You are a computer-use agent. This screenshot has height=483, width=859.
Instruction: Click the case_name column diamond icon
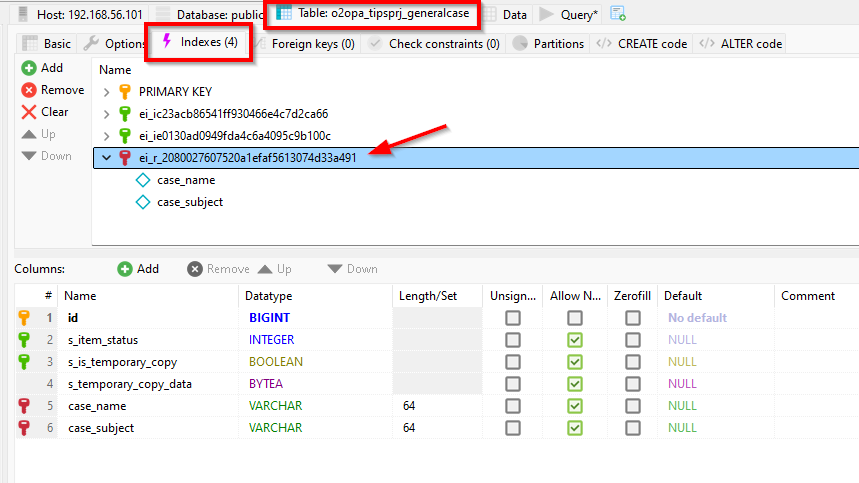[142, 180]
